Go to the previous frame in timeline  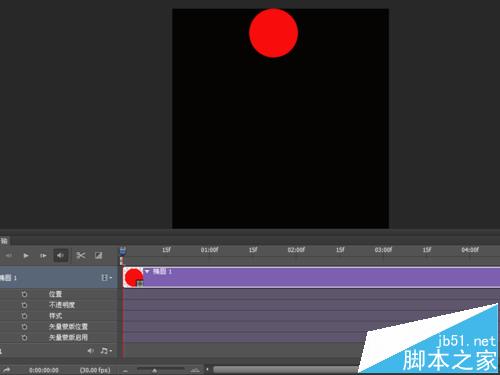coord(9,256)
